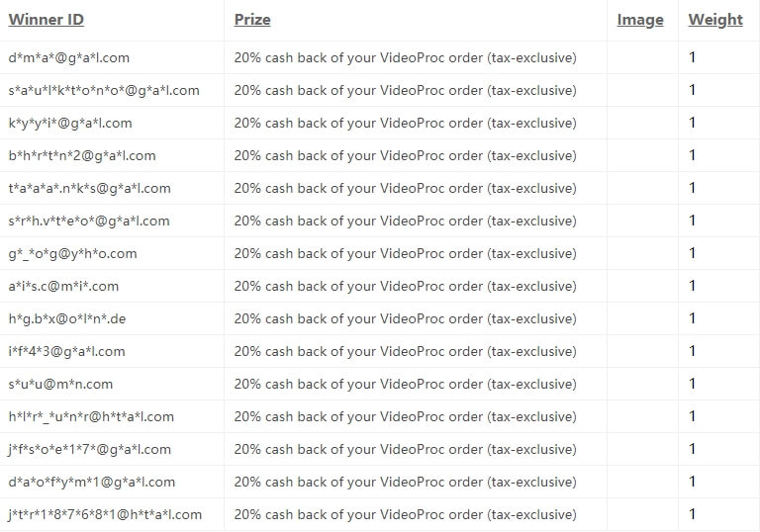Select the k*y*y*i*@g*a*l.com winner entry
This screenshot has height=532, width=760.
69,123
